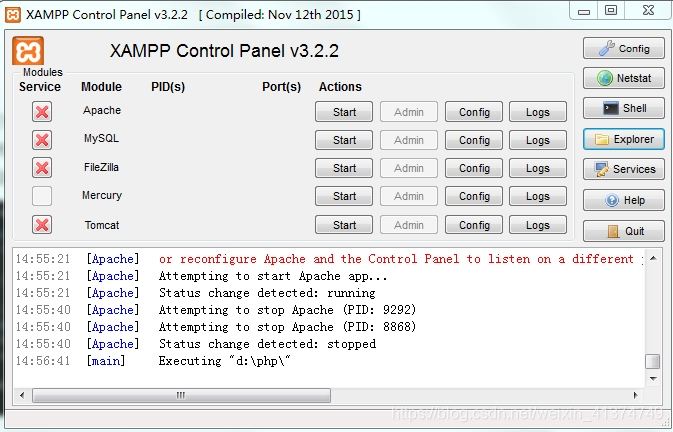Click horizontal scrollbar left arrow
Screen dimensions: 673x432
coord(22,395)
